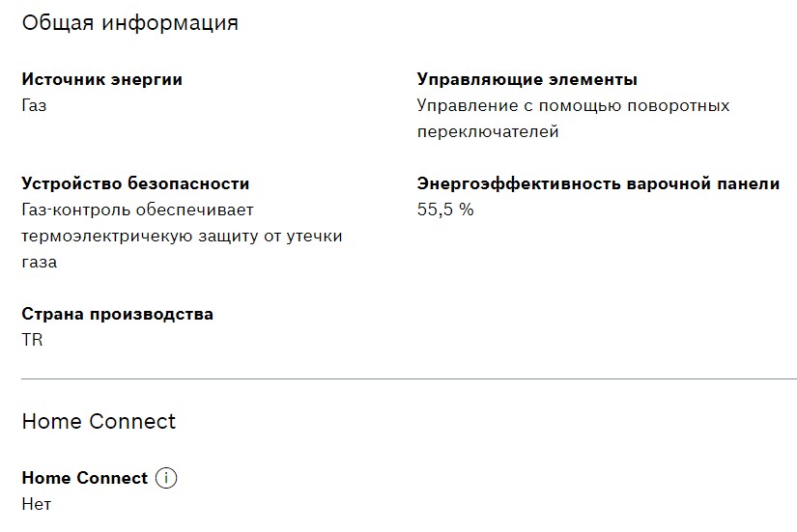Select the 'Энергоэффективность варочной панели' label
797x532 pixels.
click(598, 183)
